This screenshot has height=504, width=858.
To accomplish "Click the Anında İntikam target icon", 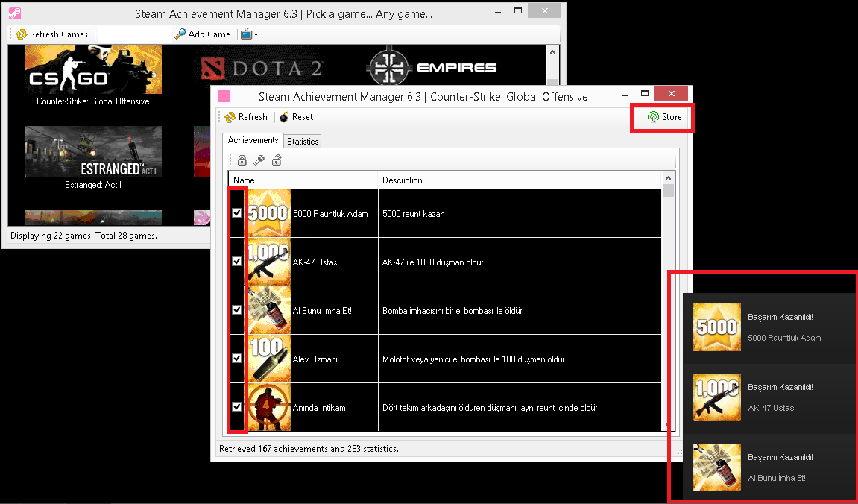I will (x=268, y=407).
